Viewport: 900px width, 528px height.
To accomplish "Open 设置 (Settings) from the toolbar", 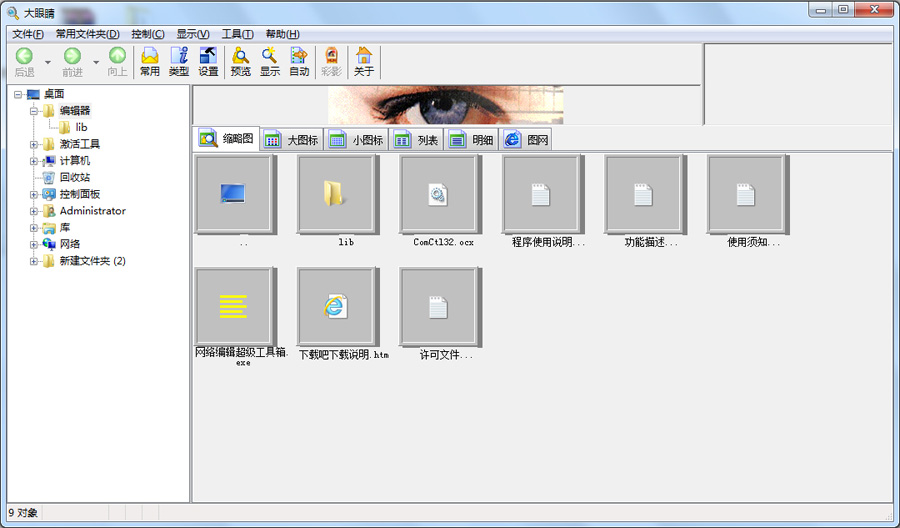I will [x=208, y=57].
